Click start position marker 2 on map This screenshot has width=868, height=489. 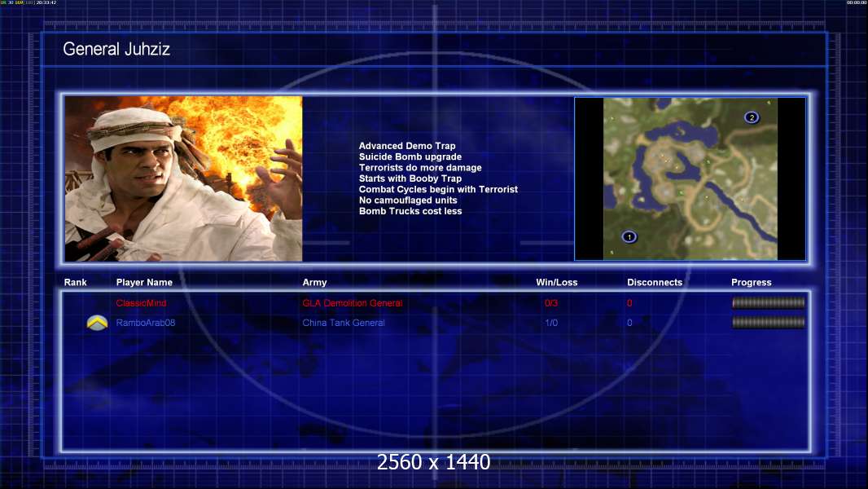click(752, 117)
